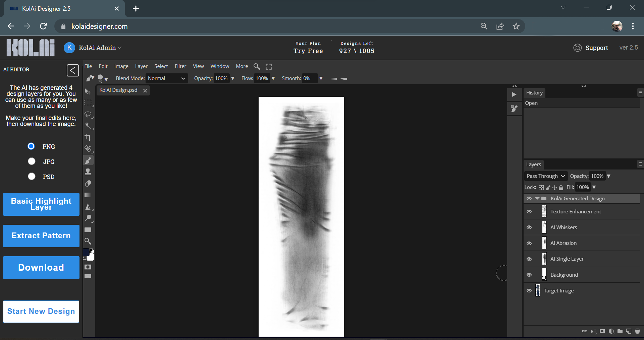Select the Zoom tool in toolbox
This screenshot has width=644, height=340.
[x=88, y=241]
